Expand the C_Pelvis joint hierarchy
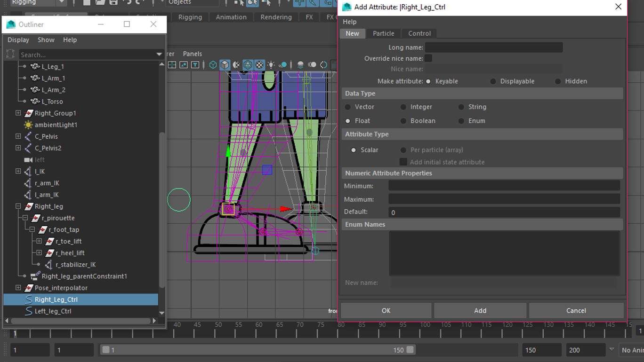Image resolution: width=644 pixels, height=362 pixels. pos(18,136)
